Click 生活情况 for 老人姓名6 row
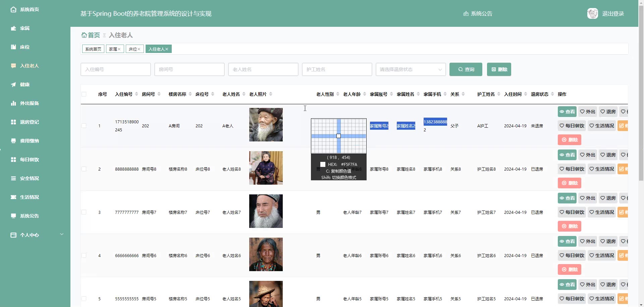644x307 pixels. point(602,255)
